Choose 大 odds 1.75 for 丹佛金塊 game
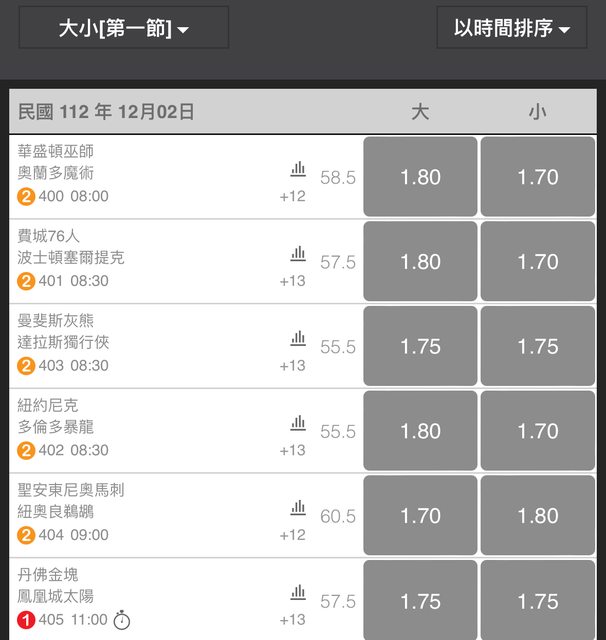The width and height of the screenshot is (606, 640). point(420,601)
